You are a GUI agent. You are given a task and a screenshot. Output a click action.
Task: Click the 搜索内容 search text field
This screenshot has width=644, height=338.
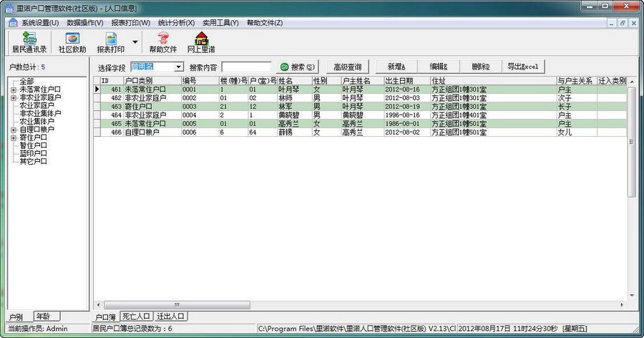[x=246, y=67]
